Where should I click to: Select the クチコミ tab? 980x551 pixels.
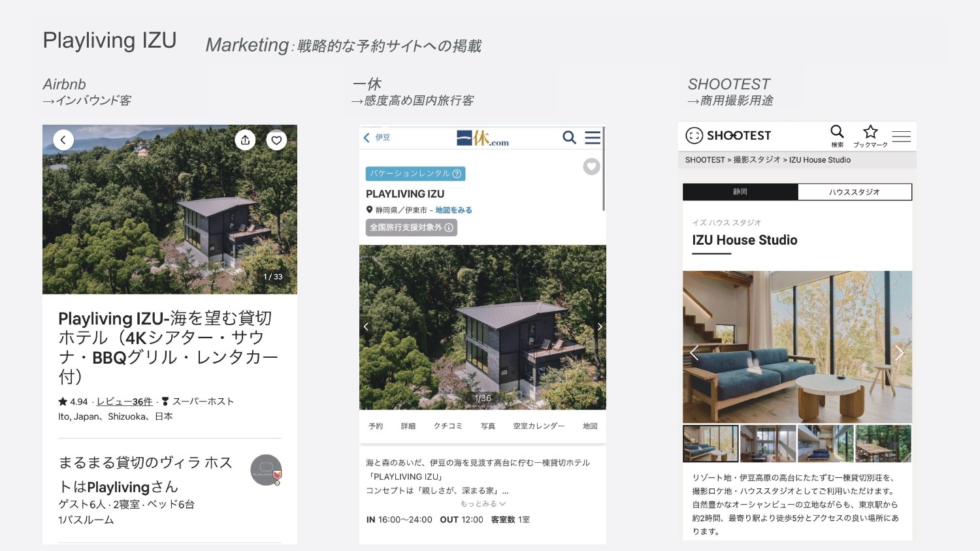448,426
